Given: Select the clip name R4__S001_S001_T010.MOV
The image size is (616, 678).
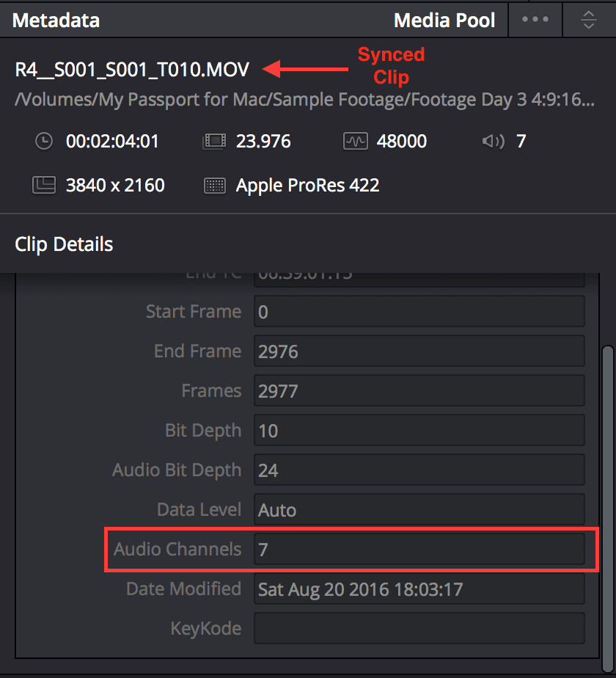Looking at the screenshot, I should click(x=131, y=68).
